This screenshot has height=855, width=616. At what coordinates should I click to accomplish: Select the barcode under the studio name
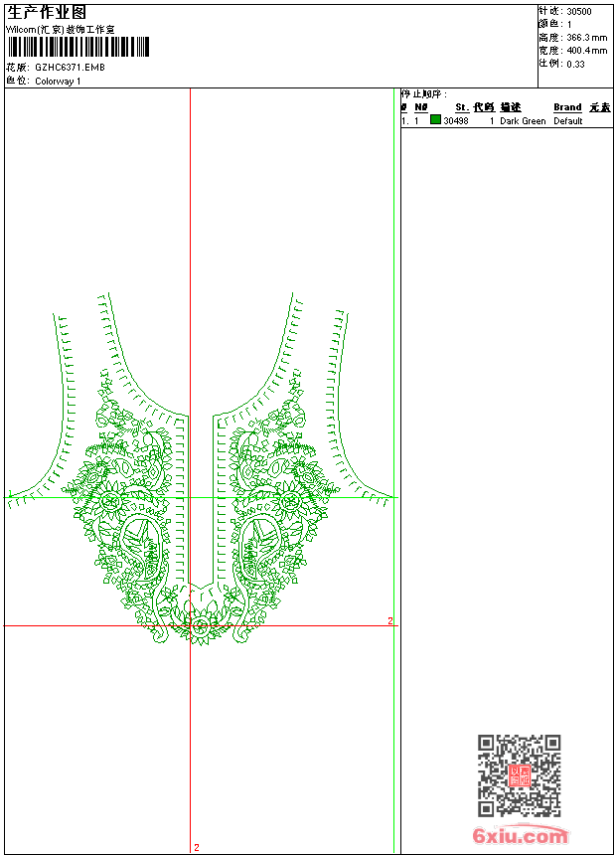click(x=78, y=47)
